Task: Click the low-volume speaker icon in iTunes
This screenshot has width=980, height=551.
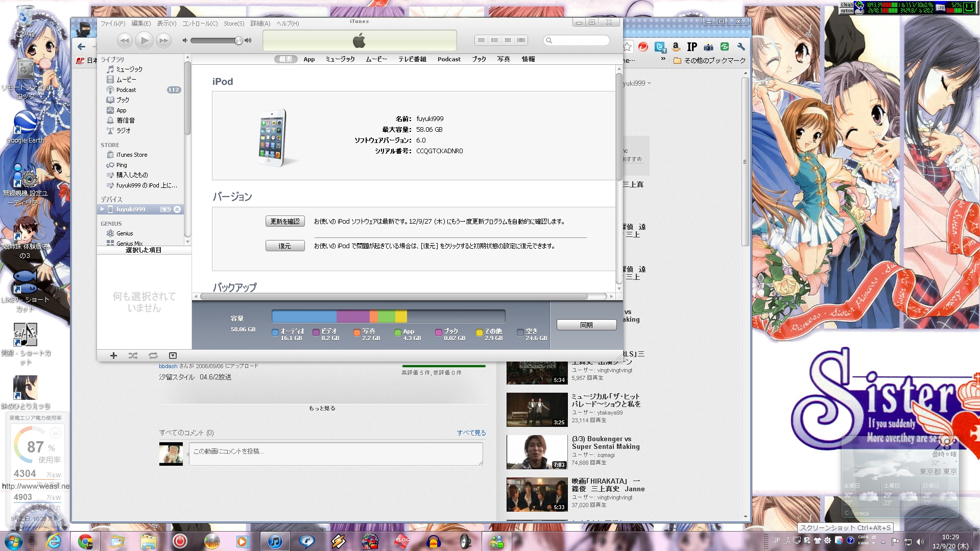Action: coord(185,40)
